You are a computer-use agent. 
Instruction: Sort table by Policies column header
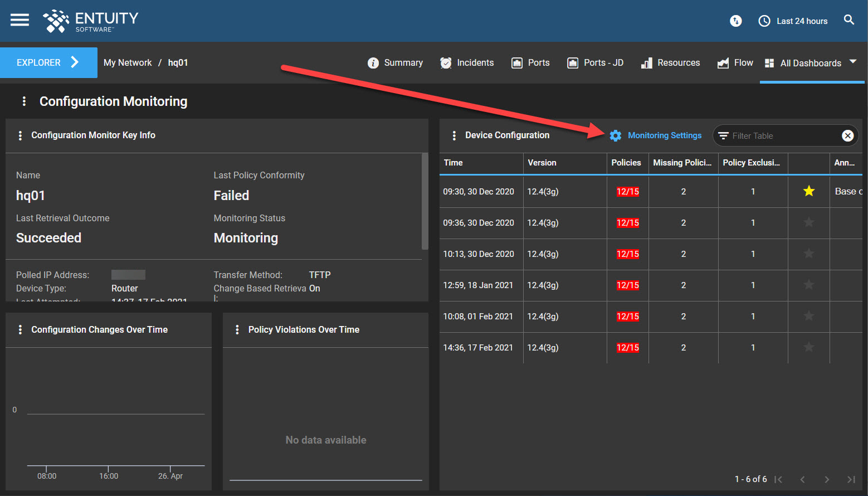[628, 163]
